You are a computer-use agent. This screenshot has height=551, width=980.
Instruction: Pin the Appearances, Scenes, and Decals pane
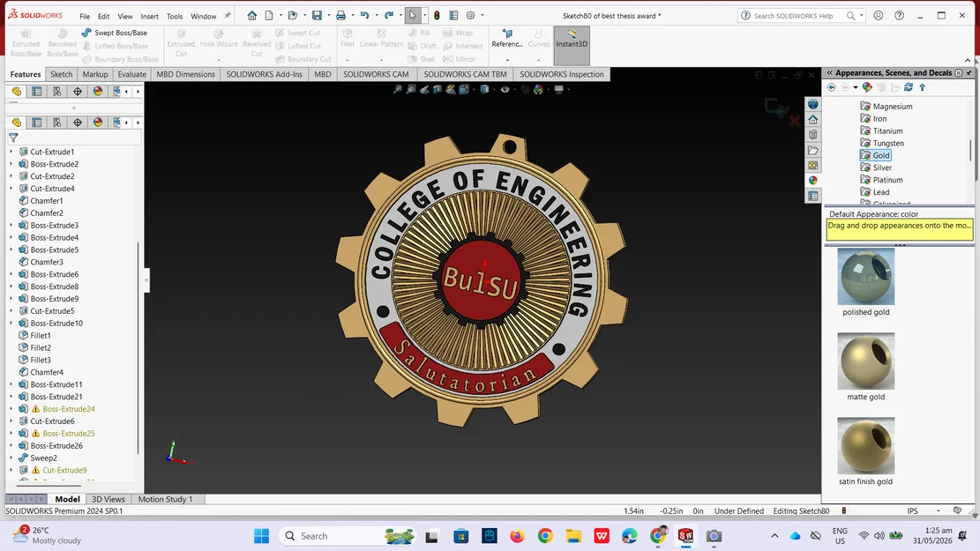point(969,73)
